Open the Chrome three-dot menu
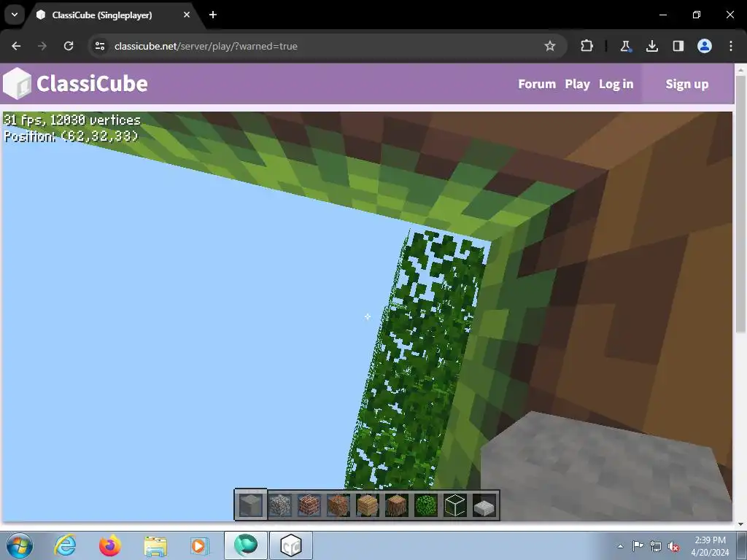 pyautogui.click(x=731, y=46)
